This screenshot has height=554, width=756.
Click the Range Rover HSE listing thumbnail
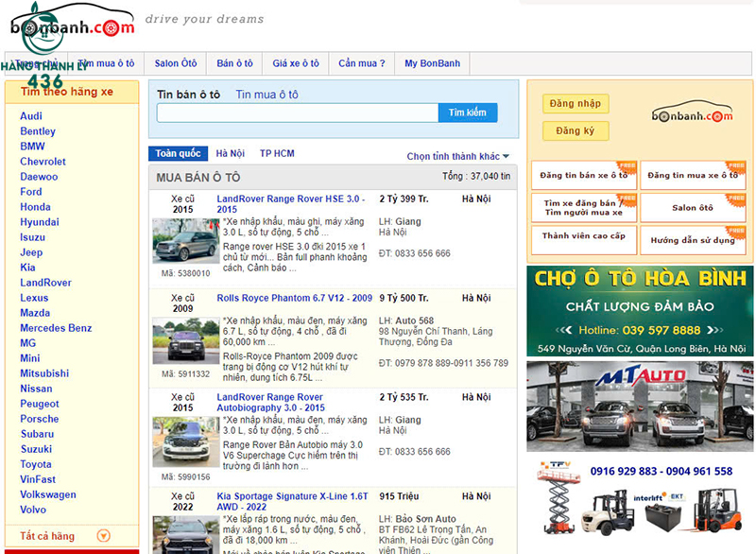pyautogui.click(x=186, y=240)
